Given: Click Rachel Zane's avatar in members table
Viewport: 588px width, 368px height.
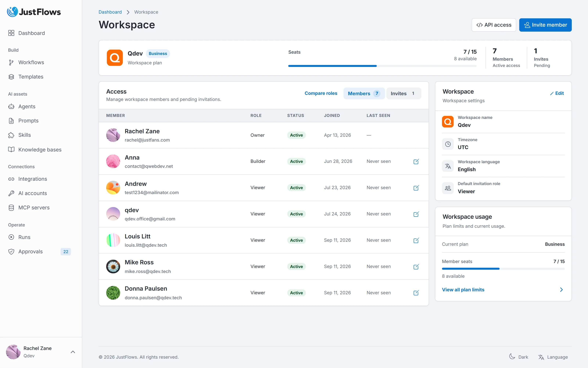Looking at the screenshot, I should click(x=113, y=135).
